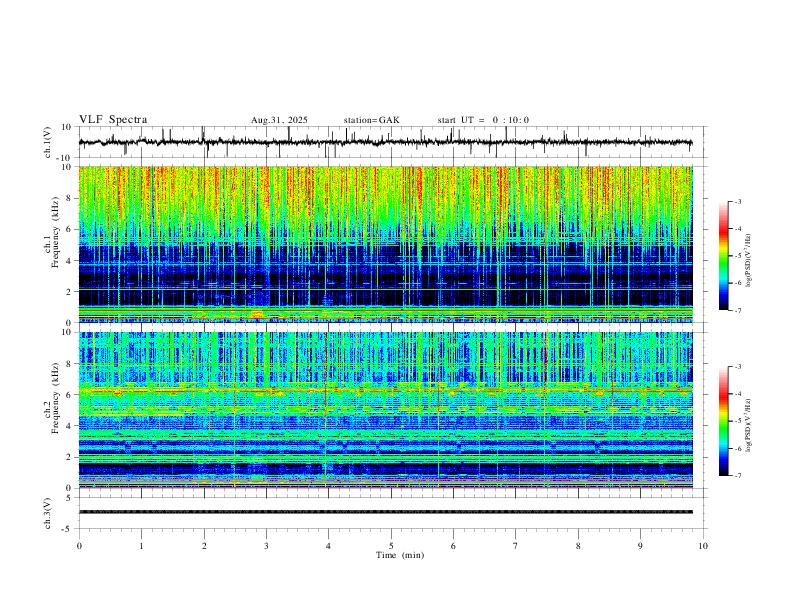Click the 'ch.3(V)' axis label
This screenshot has width=792, height=612.
coord(48,513)
